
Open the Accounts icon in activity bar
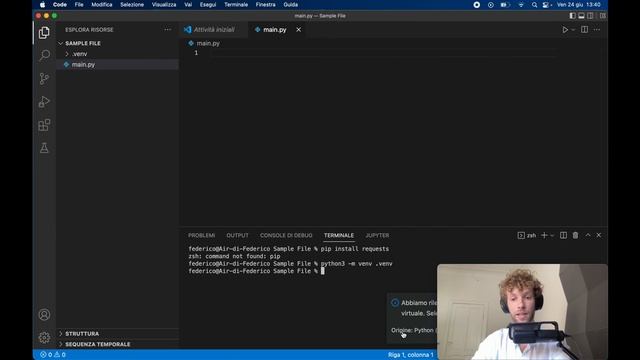44,315
